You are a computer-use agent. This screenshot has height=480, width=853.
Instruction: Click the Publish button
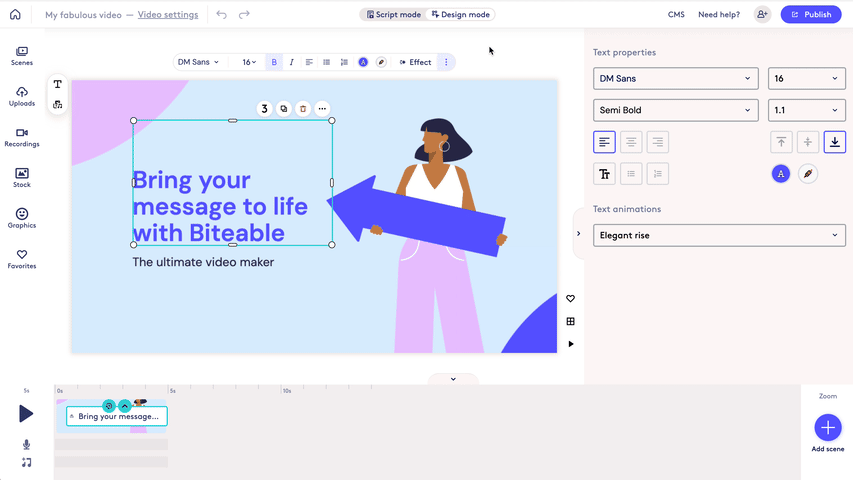click(x=811, y=15)
